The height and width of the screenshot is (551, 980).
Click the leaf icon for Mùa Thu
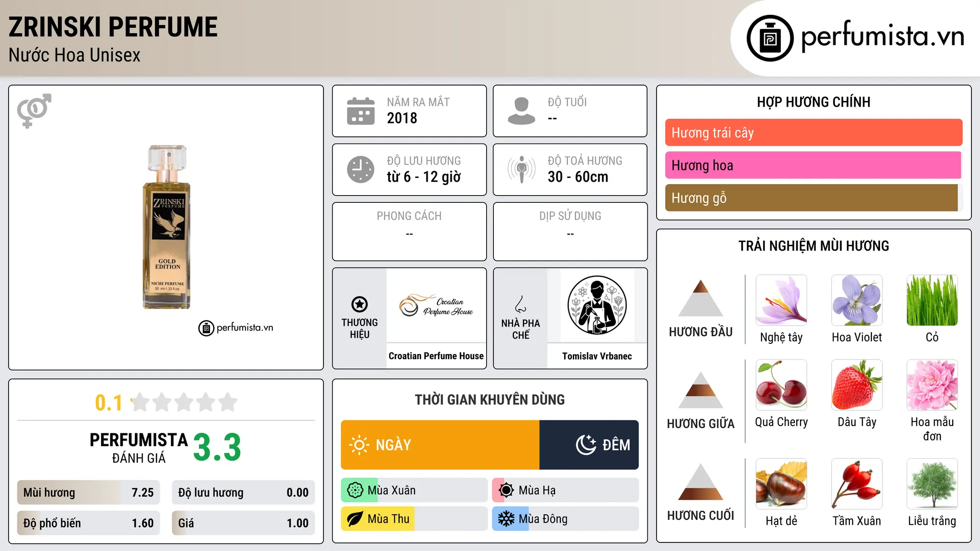pos(355,519)
